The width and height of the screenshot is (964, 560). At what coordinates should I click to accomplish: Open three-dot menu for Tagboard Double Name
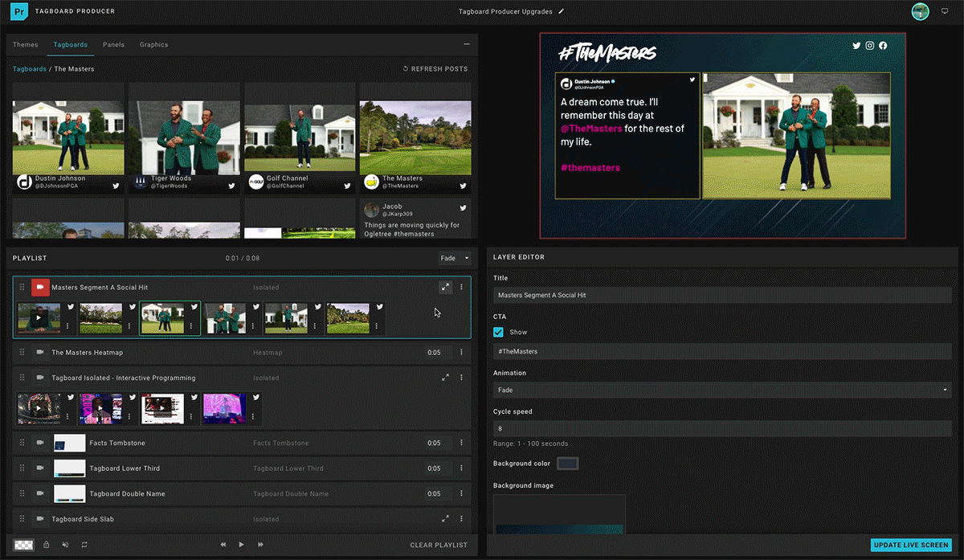click(x=461, y=494)
